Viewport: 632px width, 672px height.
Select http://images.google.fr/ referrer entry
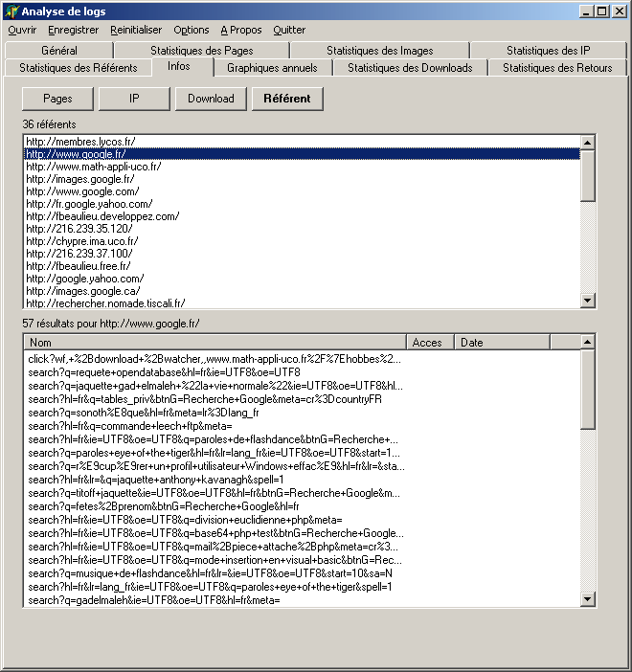click(x=79, y=179)
